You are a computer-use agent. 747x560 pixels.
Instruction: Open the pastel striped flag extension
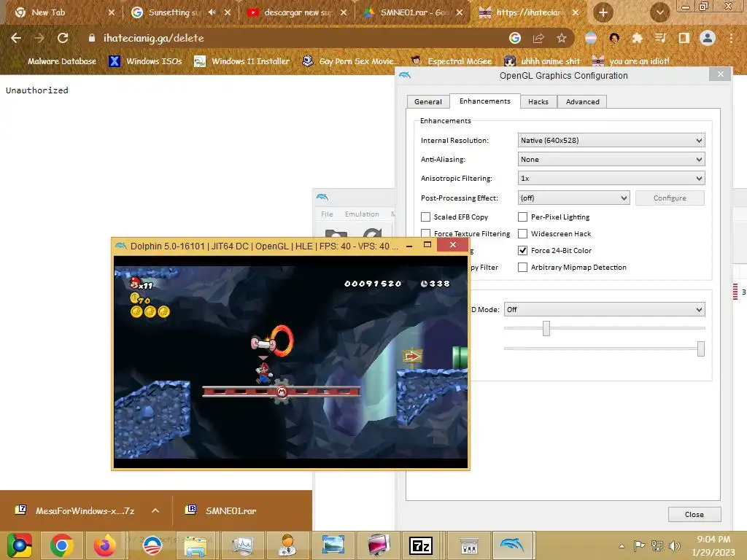click(x=591, y=38)
